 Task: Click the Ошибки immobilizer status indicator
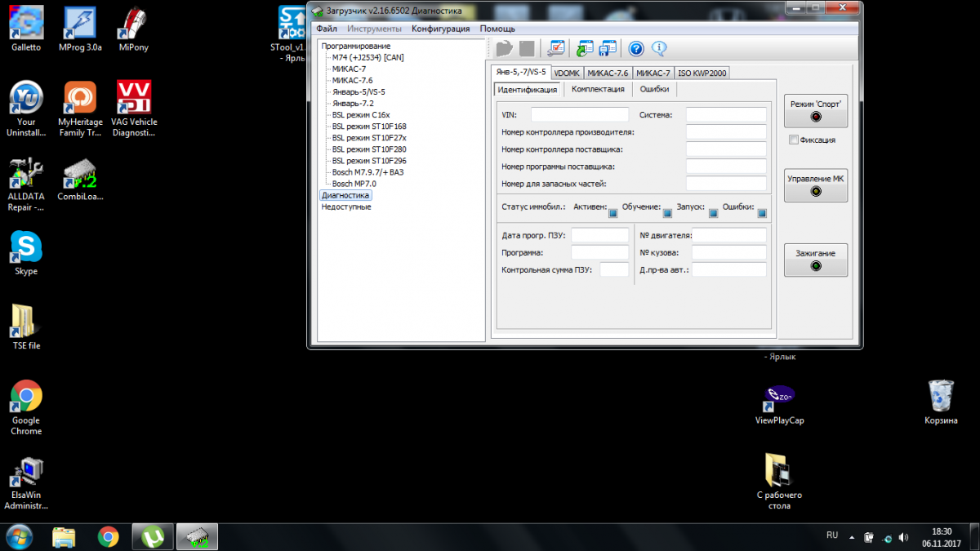click(762, 214)
